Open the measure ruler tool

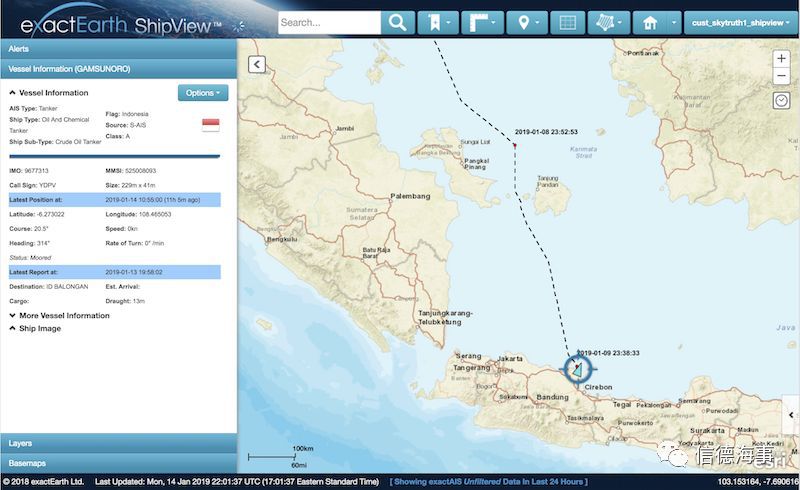coord(482,22)
